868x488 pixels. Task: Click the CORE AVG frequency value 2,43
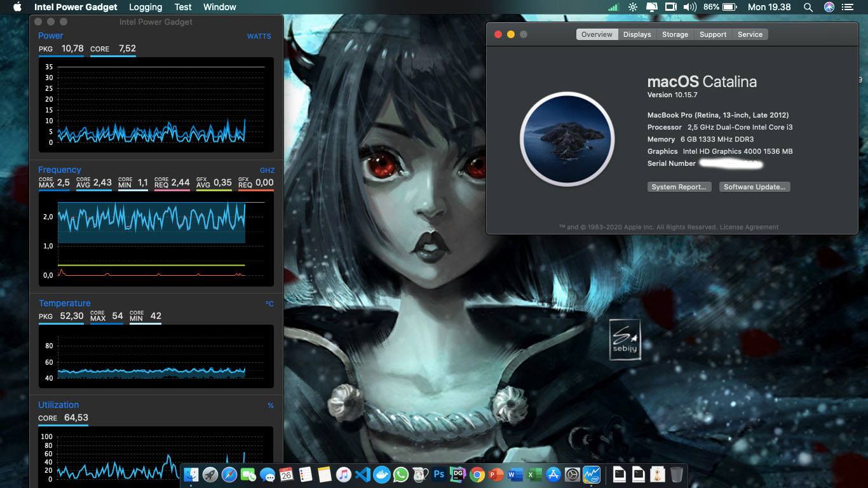[102, 182]
